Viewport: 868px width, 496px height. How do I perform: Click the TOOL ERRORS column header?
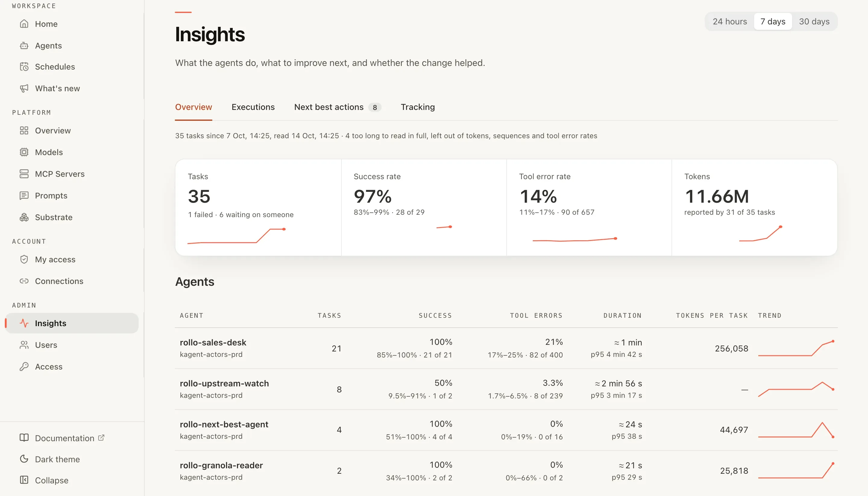536,315
